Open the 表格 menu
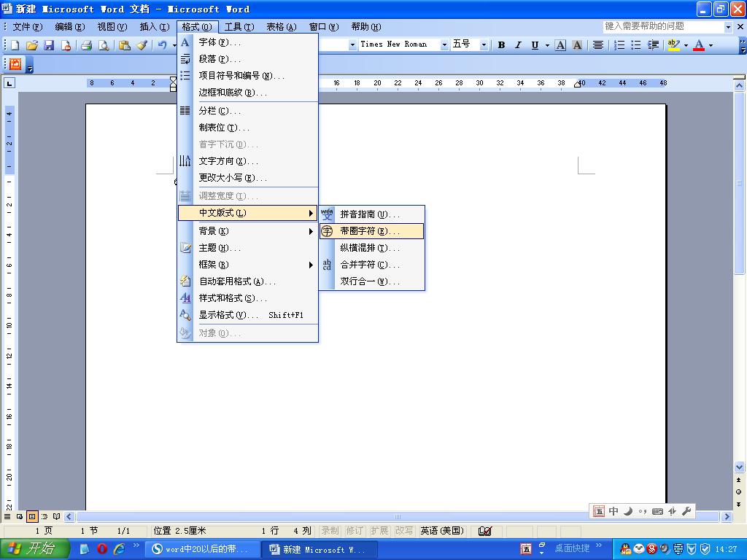747x560 pixels. pos(281,27)
